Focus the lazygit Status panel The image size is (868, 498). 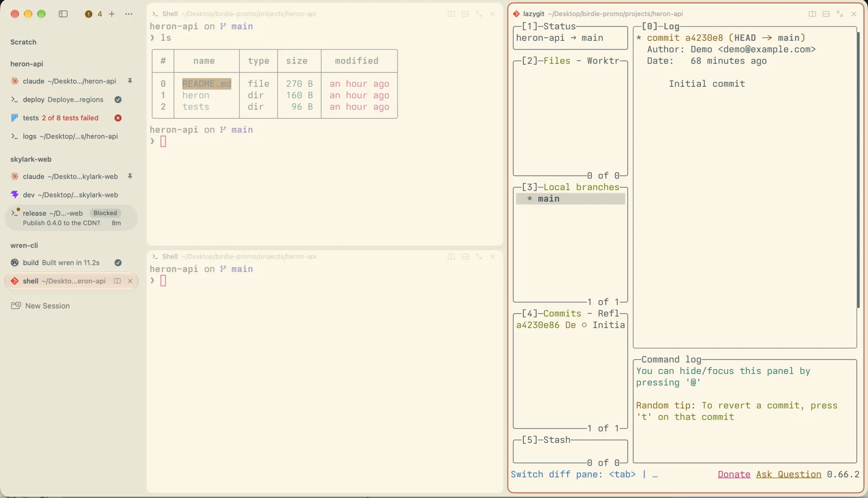[x=570, y=38]
